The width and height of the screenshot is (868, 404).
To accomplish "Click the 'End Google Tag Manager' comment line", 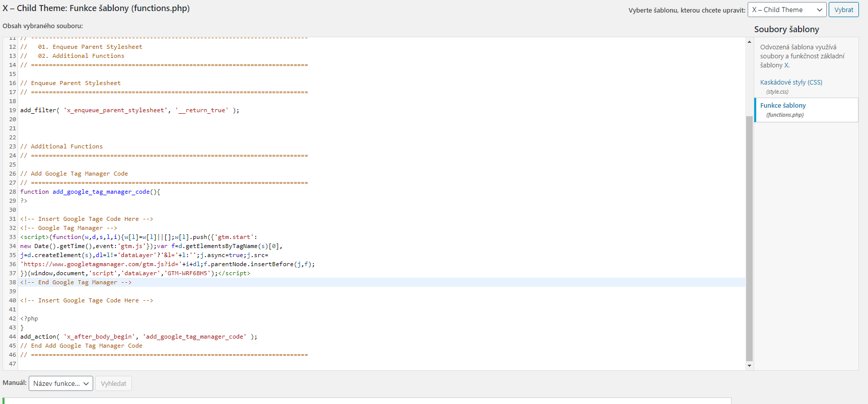I will pyautogui.click(x=76, y=282).
